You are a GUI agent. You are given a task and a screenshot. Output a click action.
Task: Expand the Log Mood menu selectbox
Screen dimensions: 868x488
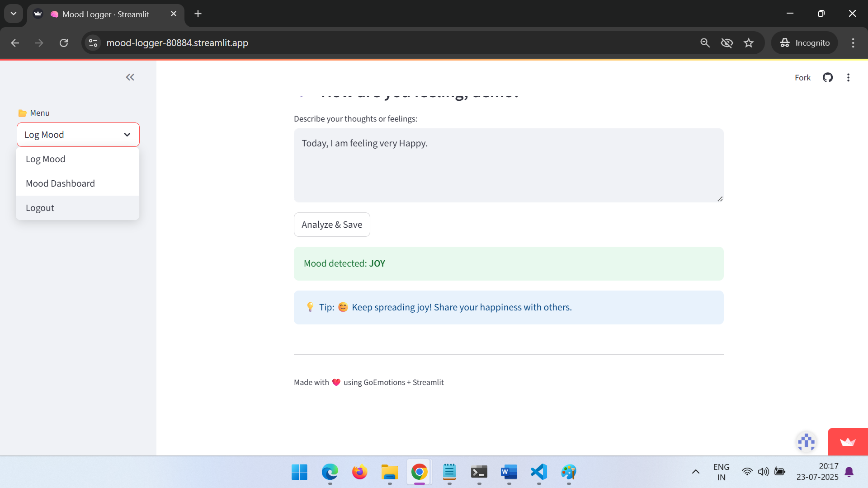point(78,135)
